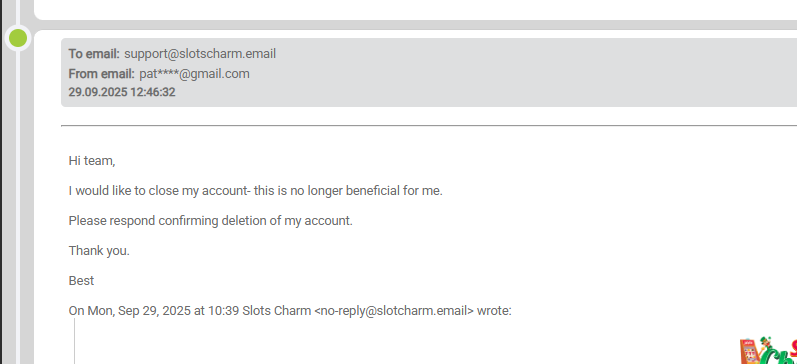Image resolution: width=797 pixels, height=364 pixels.
Task: Select the 29.09.2025 12:46:32 timestamp
Action: (x=122, y=93)
